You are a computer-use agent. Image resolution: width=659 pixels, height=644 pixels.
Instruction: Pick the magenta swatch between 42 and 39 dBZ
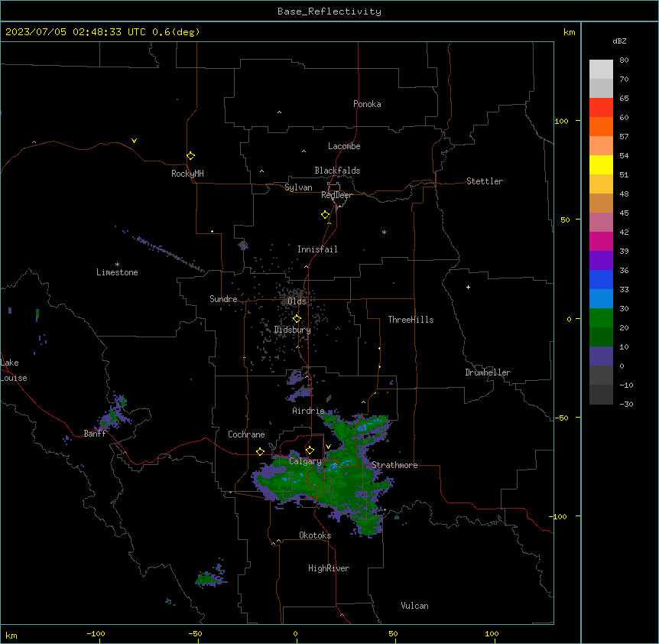[x=601, y=241]
